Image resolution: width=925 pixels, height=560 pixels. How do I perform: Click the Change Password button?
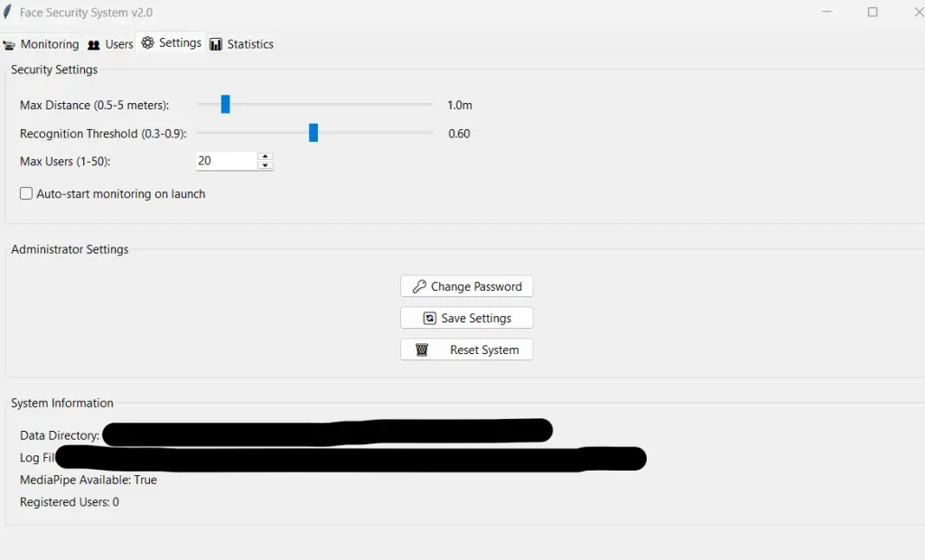(467, 286)
